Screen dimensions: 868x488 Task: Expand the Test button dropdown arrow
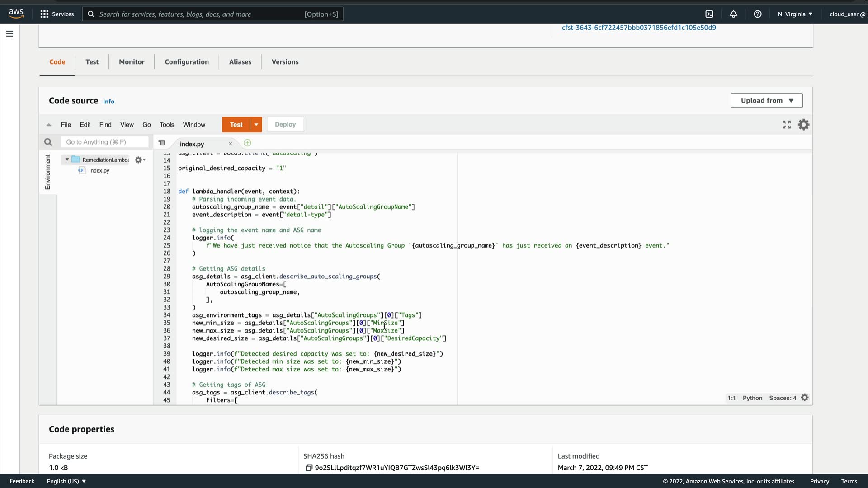coord(256,125)
